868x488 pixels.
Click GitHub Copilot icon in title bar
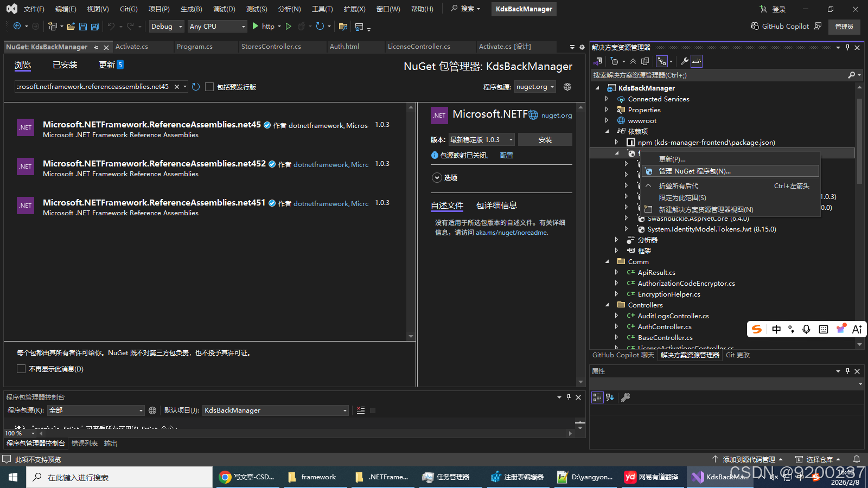755,26
